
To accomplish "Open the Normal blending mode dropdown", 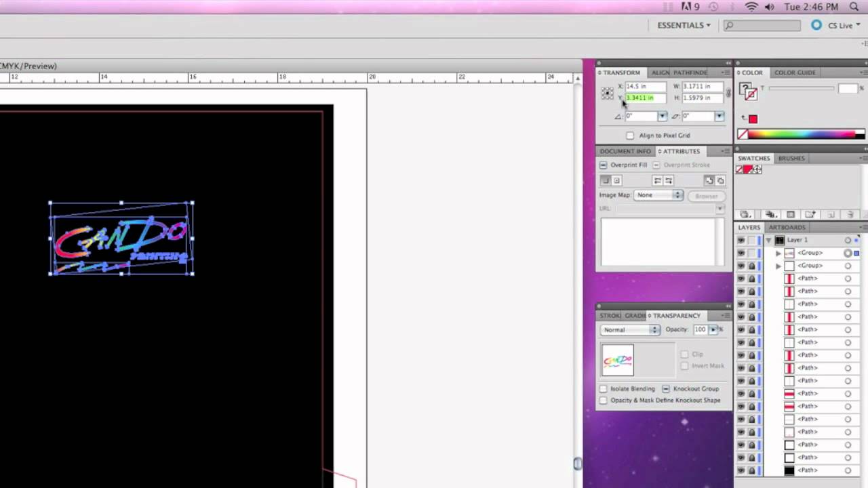I will [x=630, y=330].
